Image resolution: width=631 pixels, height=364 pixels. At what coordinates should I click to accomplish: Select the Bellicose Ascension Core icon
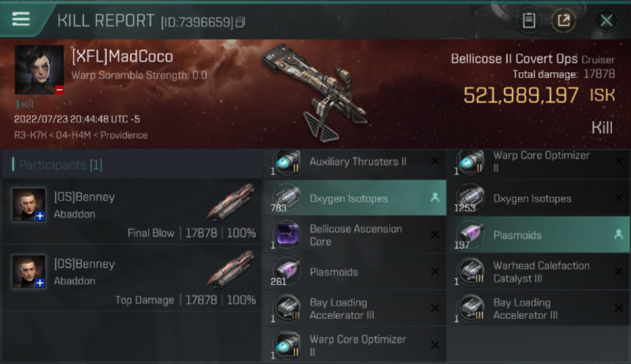tap(287, 235)
